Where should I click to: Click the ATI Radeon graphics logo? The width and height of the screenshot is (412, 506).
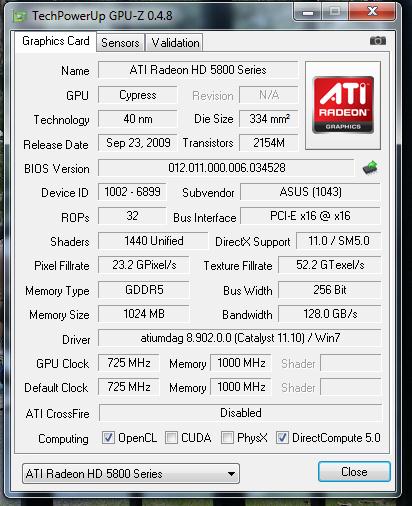coord(343,105)
